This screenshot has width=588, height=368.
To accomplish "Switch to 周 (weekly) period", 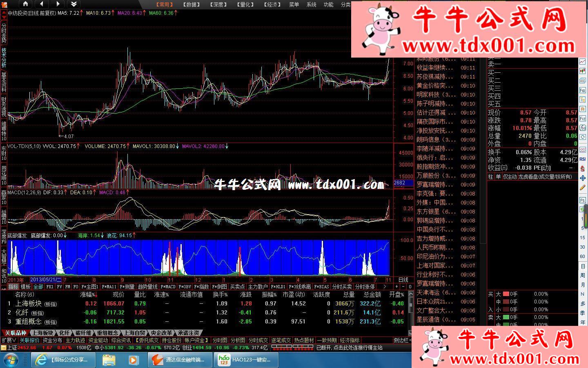I will (x=583, y=276).
